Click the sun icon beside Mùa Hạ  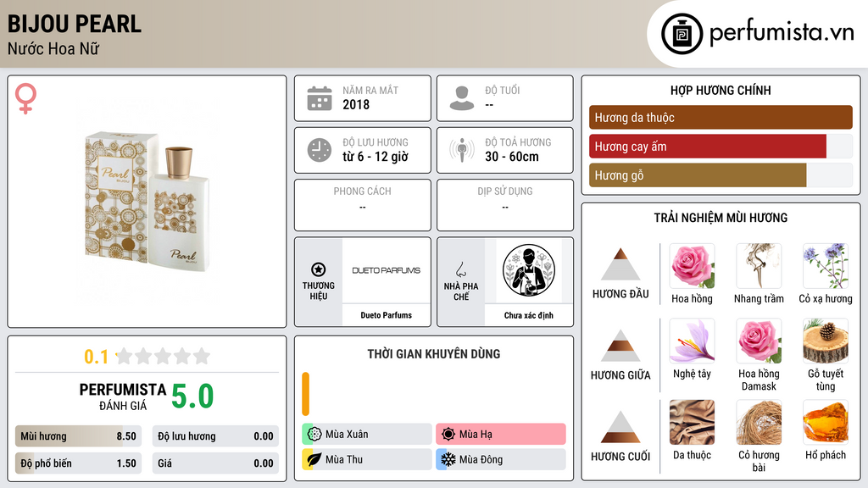click(448, 435)
